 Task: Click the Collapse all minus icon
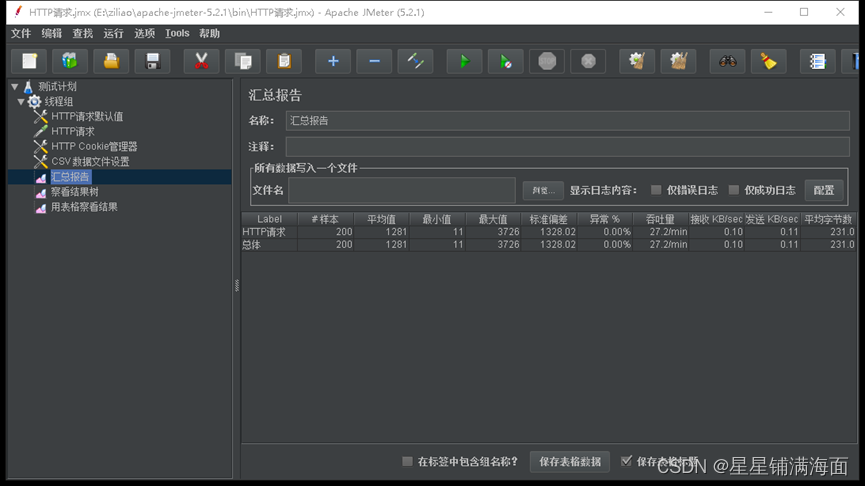coord(374,61)
